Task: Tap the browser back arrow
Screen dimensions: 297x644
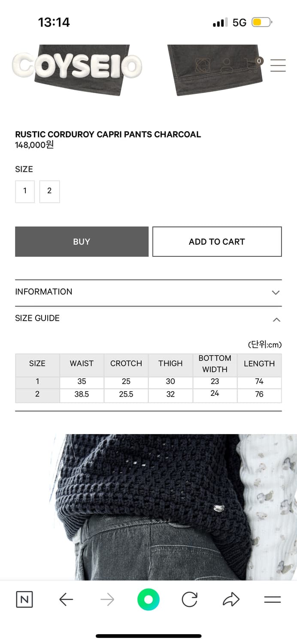Action: (66, 599)
